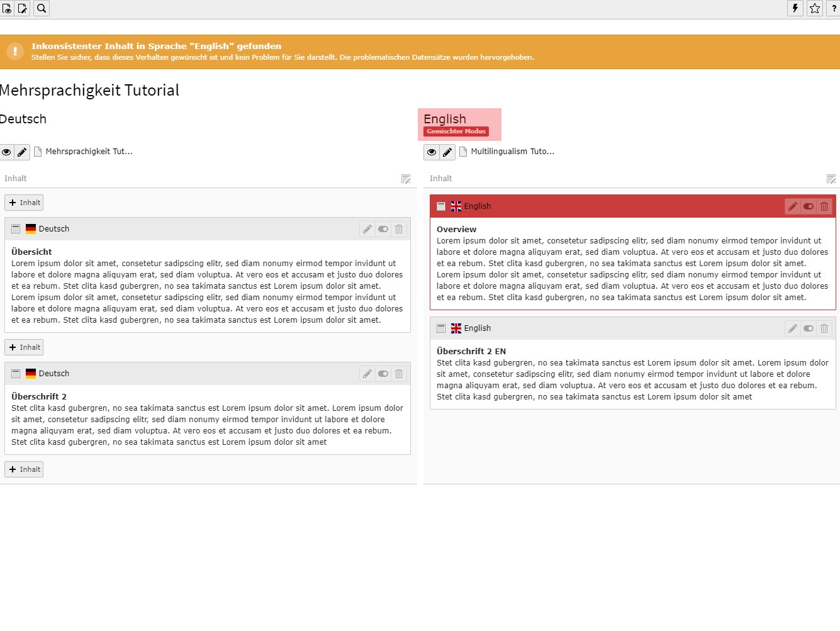Disable the Überschrift 2 EN element toggle
840x631 pixels.
pyautogui.click(x=809, y=328)
